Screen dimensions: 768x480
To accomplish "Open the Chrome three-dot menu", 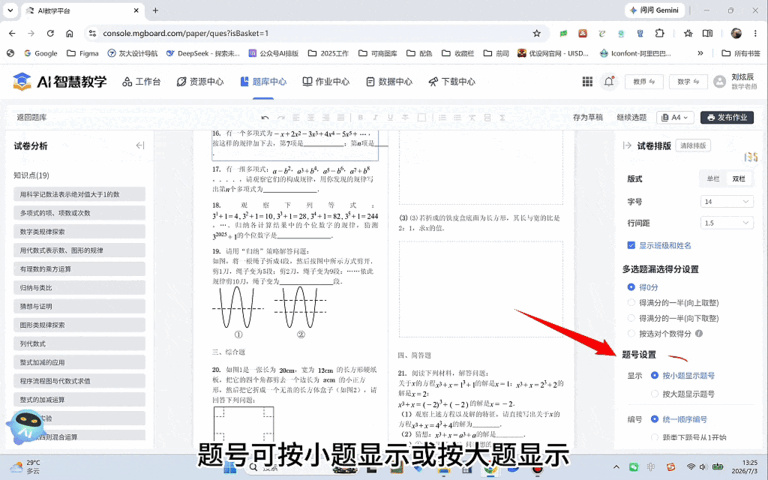I will [755, 33].
